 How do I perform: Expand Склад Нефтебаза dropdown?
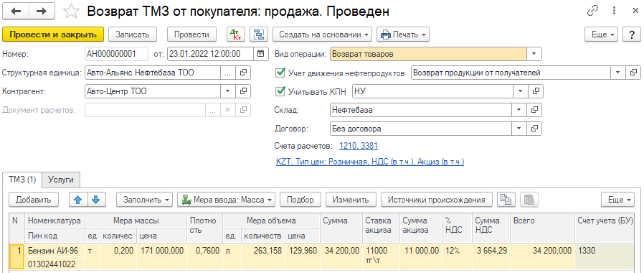click(x=518, y=110)
